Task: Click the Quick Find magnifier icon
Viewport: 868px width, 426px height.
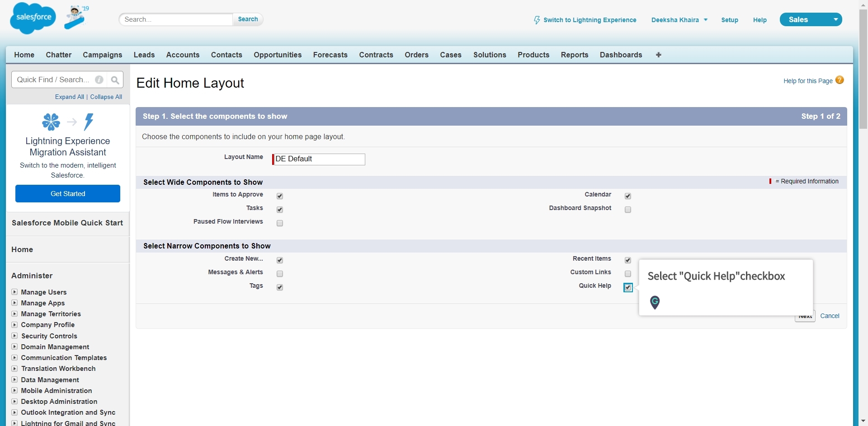Action: [x=115, y=80]
